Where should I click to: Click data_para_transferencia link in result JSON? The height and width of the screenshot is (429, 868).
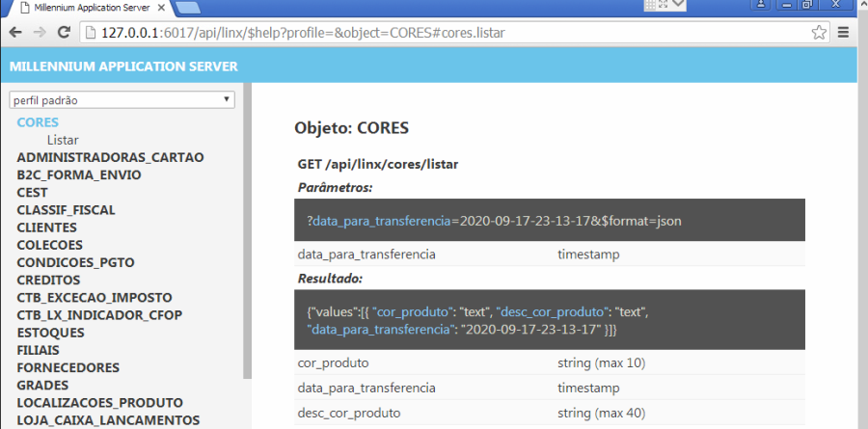pos(379,330)
